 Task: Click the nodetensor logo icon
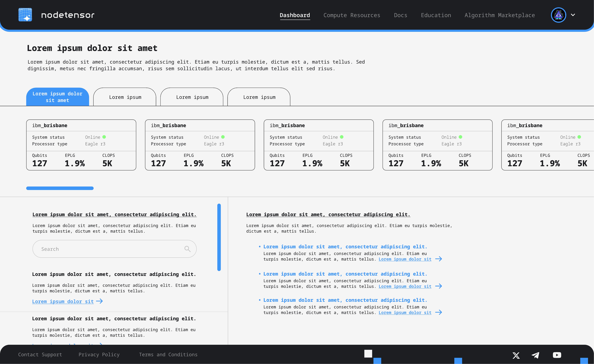point(25,15)
